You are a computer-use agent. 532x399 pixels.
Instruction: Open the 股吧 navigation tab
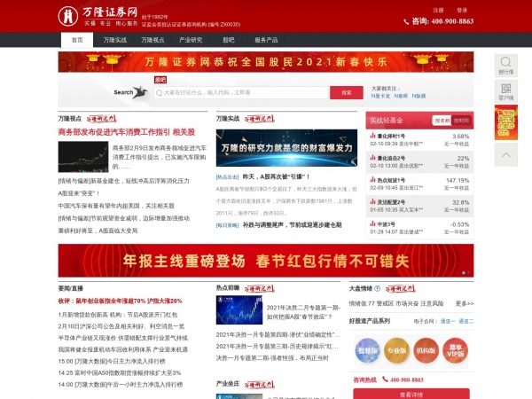click(x=229, y=40)
